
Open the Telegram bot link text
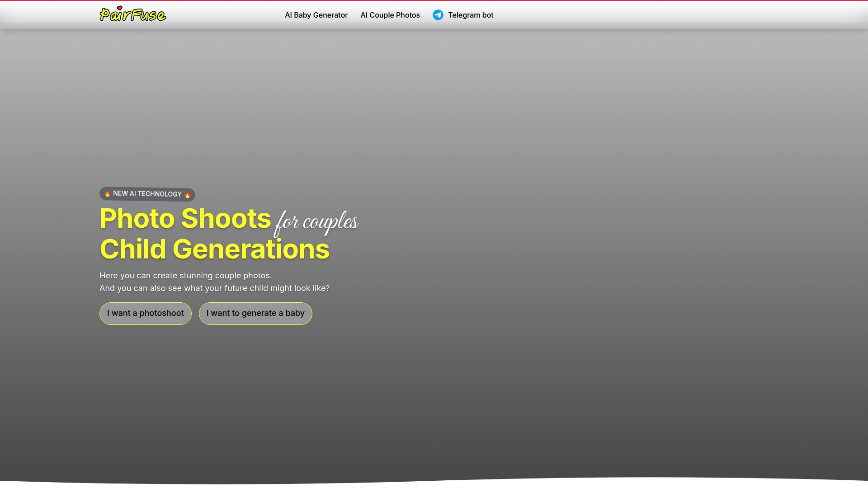470,15
